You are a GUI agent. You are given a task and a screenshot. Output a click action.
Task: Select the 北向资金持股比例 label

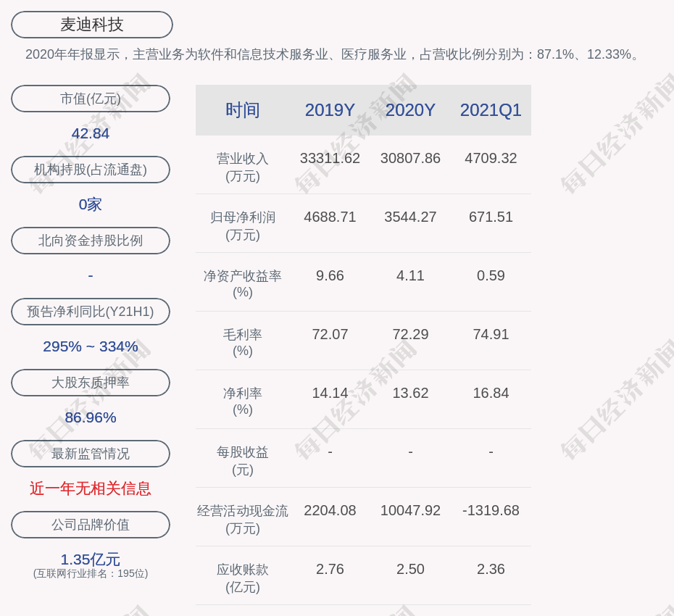[91, 241]
